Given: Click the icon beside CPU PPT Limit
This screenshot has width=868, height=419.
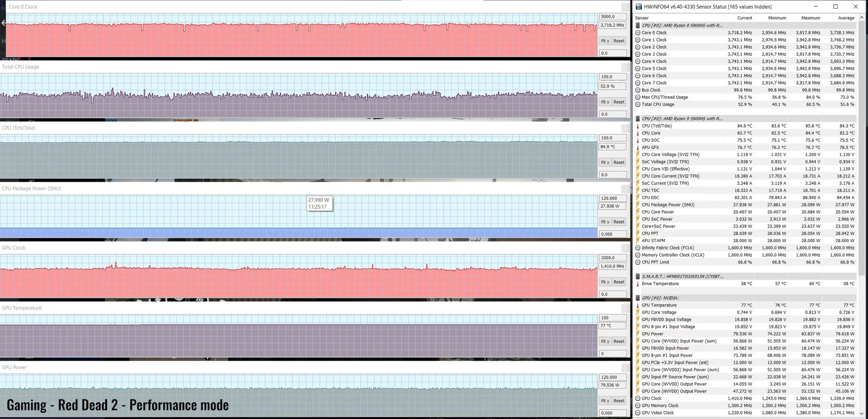Looking at the screenshot, I should 638,262.
